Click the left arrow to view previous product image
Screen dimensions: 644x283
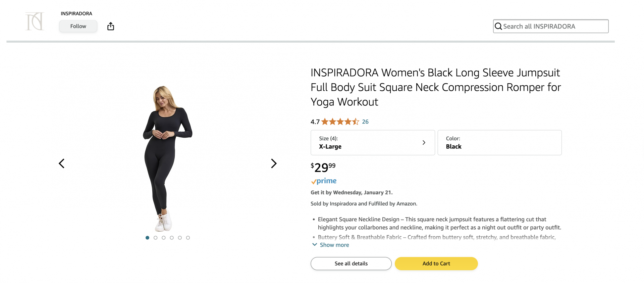click(x=61, y=163)
